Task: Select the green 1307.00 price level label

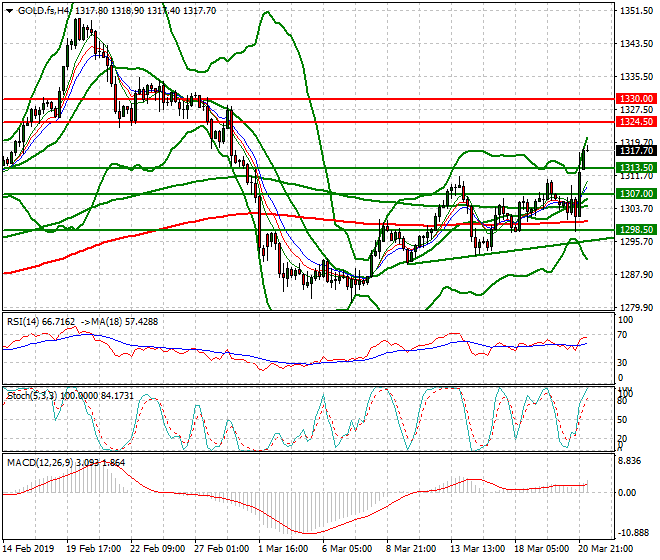Action: click(635, 193)
